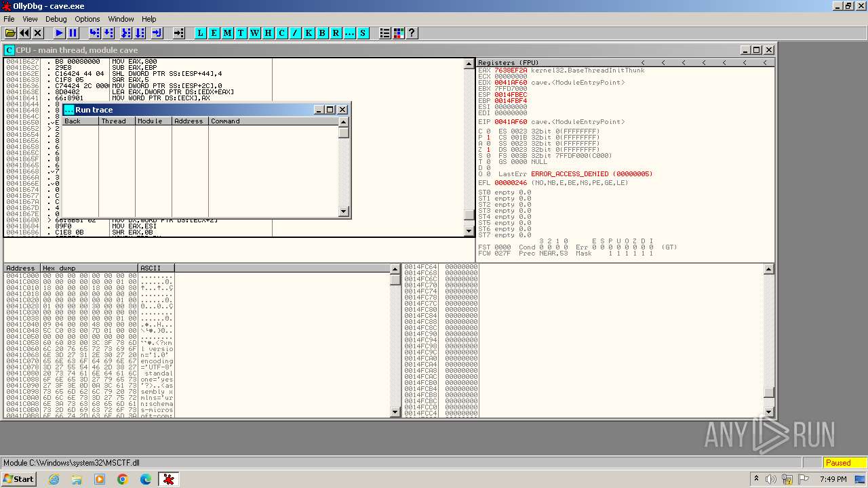Show Source via the S icon

coord(363,33)
